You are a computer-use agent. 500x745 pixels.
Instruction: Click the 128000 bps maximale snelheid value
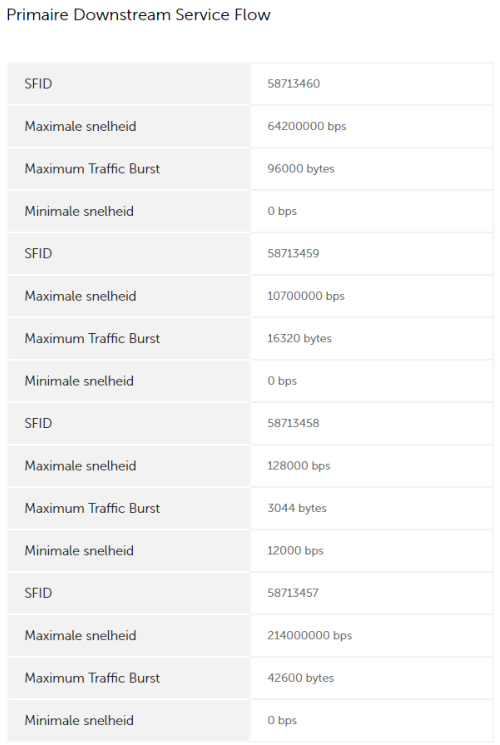tap(298, 466)
